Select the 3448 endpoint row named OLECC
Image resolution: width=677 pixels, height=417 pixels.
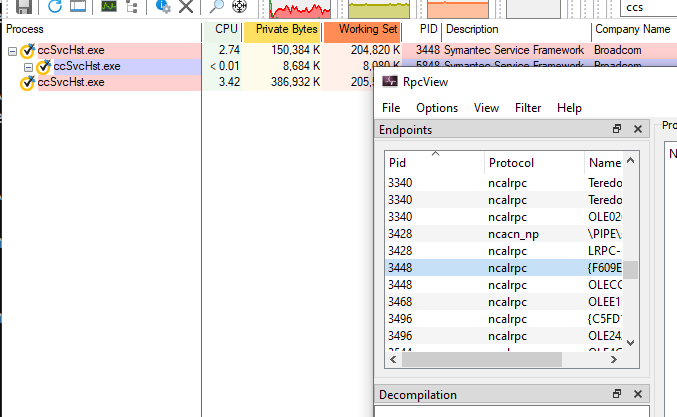coord(504,285)
